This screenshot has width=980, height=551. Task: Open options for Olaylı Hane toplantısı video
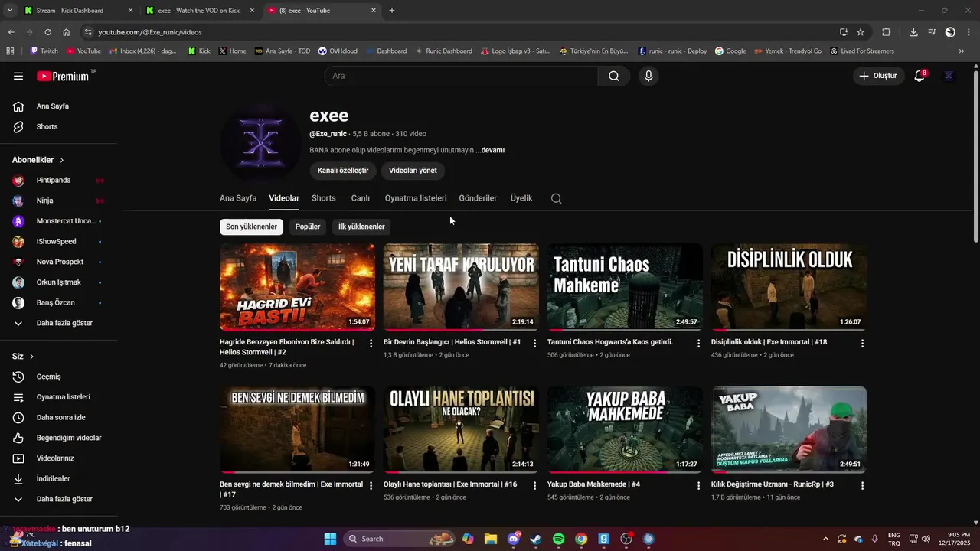coord(535,486)
